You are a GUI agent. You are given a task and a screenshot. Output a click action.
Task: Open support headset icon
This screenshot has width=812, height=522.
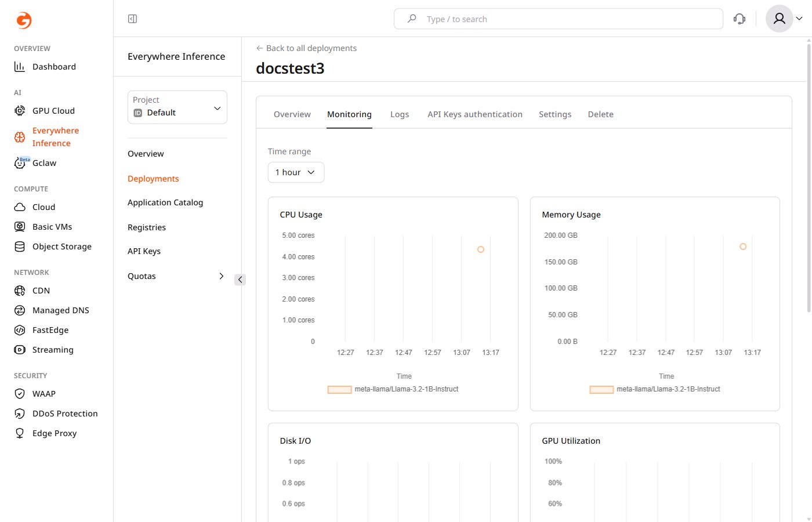tap(739, 19)
